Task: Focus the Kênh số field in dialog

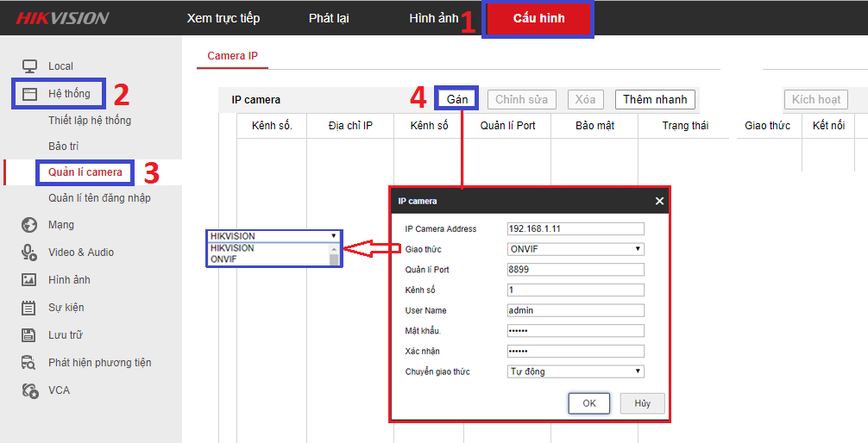Action: (576, 290)
